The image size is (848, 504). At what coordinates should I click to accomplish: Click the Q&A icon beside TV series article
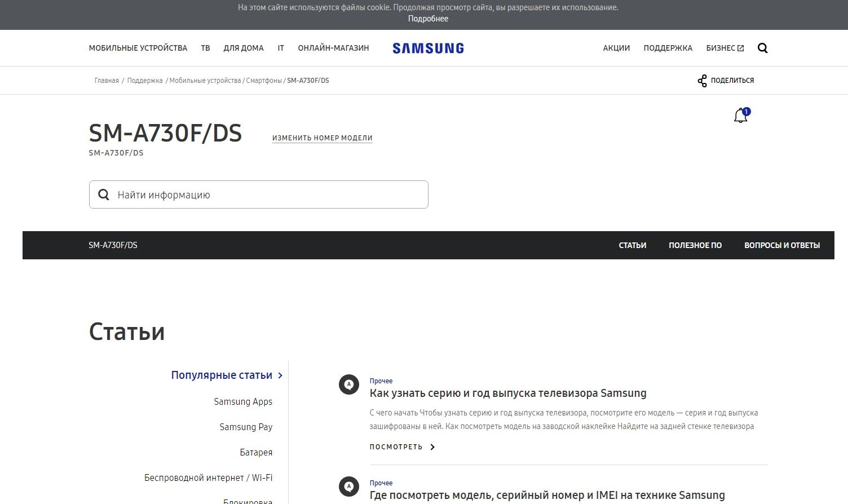point(348,385)
